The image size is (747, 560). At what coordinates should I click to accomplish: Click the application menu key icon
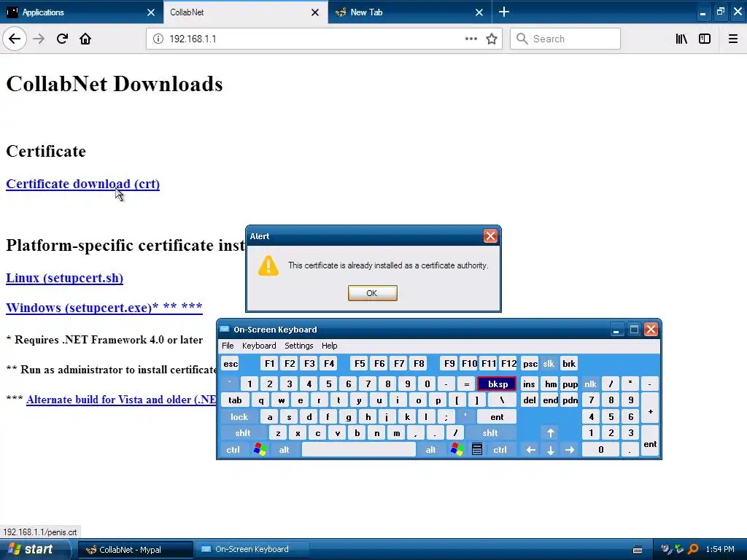[477, 449]
